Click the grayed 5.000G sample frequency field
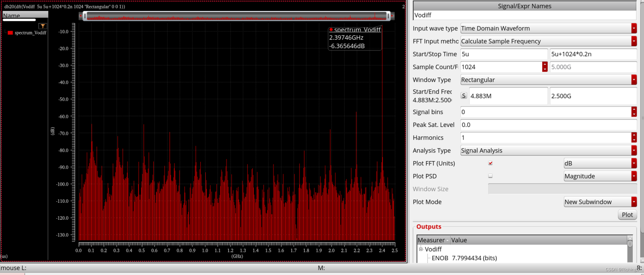The height and width of the screenshot is (275, 644). click(x=593, y=67)
